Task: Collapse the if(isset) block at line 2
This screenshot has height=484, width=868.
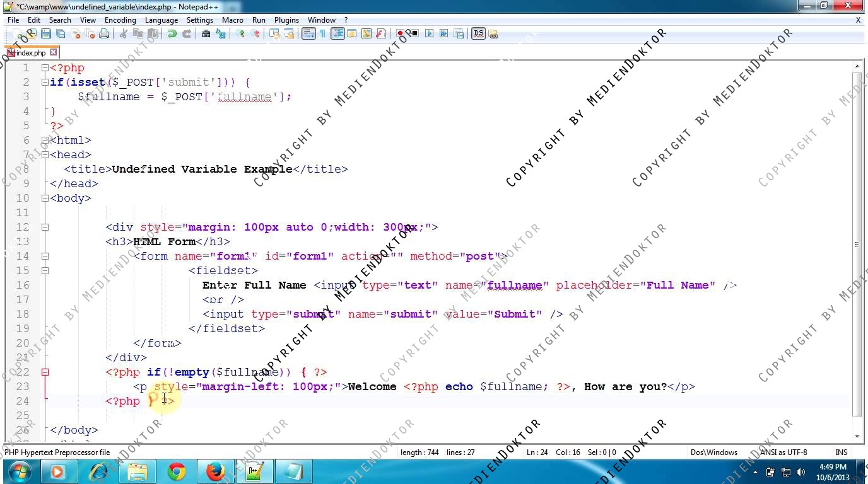Action: (45, 82)
